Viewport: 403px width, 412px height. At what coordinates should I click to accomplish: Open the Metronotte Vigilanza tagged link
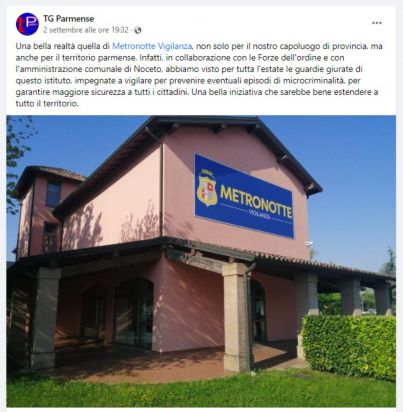(x=152, y=46)
